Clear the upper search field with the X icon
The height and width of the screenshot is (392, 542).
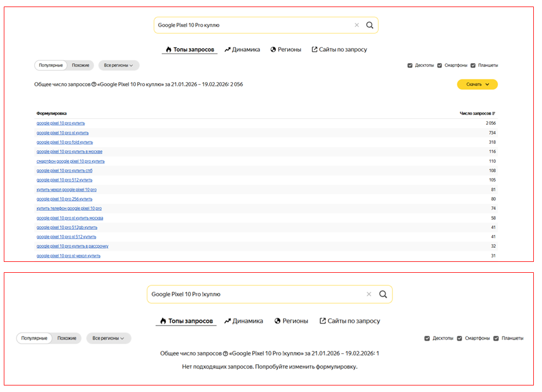pyautogui.click(x=357, y=25)
